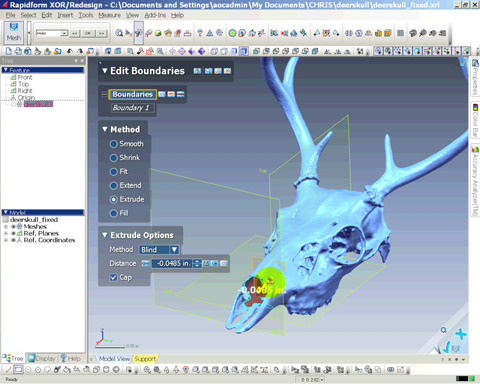This screenshot has width=480, height=384.
Task: Select the Shrink method radio button
Action: tap(114, 158)
